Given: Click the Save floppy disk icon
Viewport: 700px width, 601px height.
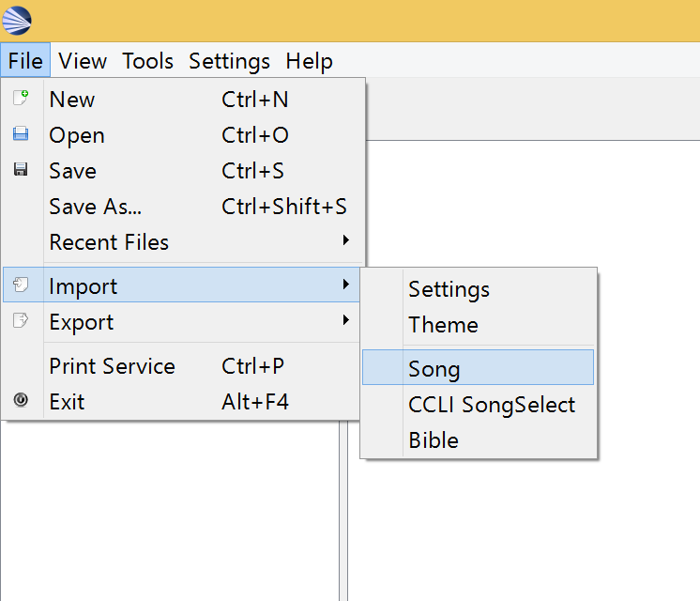Looking at the screenshot, I should [x=21, y=169].
